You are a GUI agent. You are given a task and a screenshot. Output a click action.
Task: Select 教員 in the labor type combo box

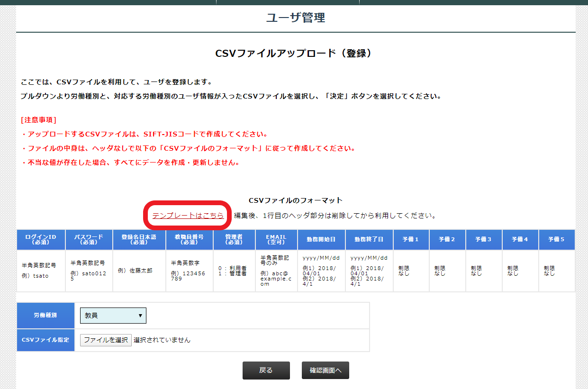pos(113,315)
